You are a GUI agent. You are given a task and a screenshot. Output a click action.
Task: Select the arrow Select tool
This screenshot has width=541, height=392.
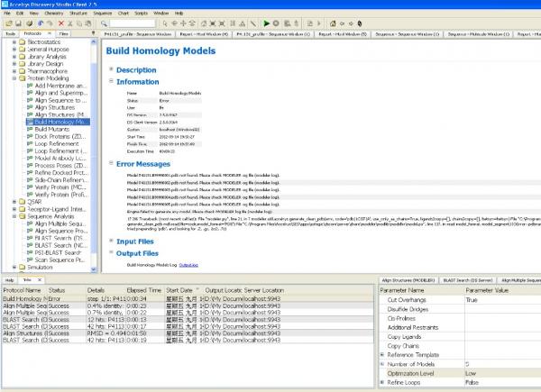[x=165, y=23]
